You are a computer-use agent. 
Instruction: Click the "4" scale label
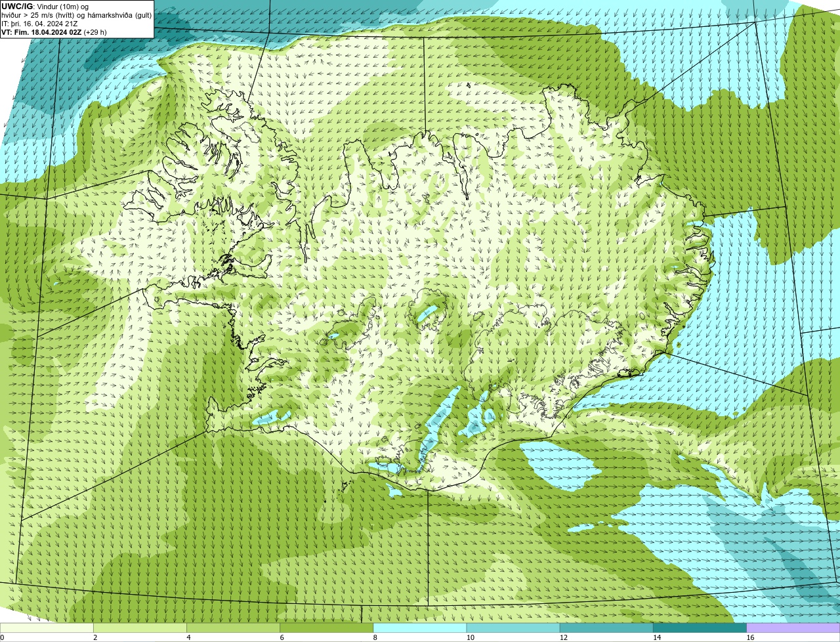[188, 637]
